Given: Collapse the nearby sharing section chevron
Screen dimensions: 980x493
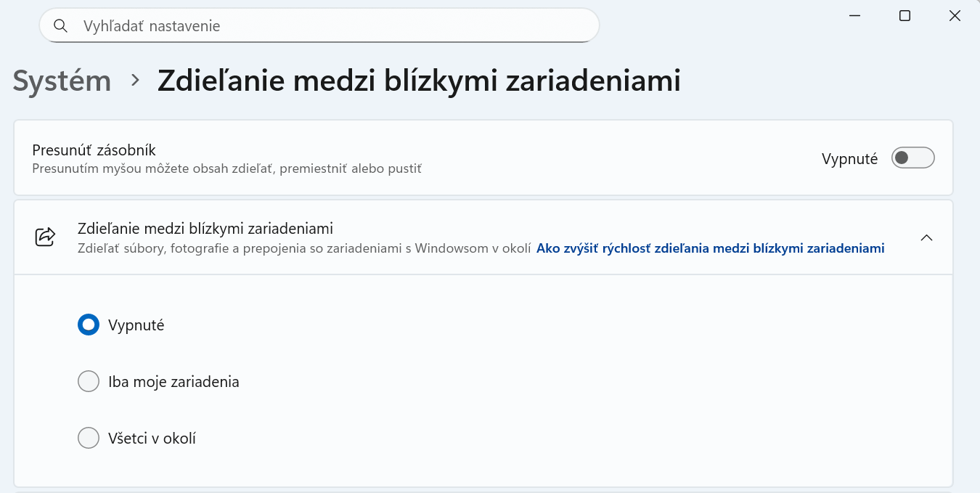Looking at the screenshot, I should (x=926, y=237).
